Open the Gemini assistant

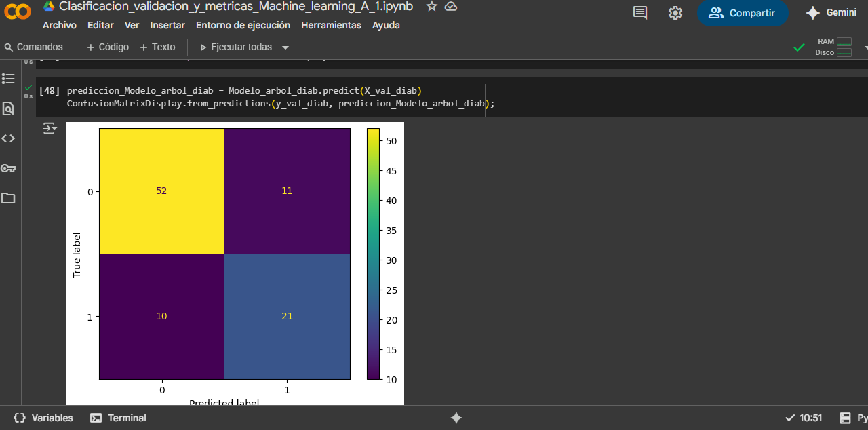[831, 13]
